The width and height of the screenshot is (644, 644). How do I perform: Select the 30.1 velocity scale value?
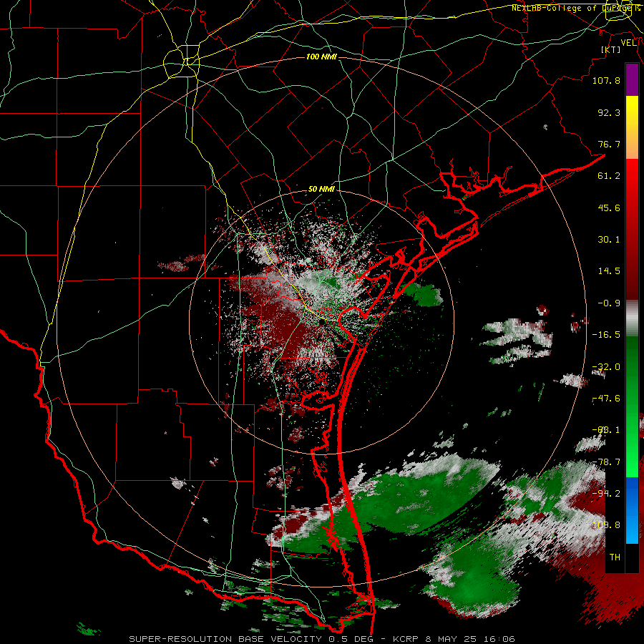coord(609,240)
